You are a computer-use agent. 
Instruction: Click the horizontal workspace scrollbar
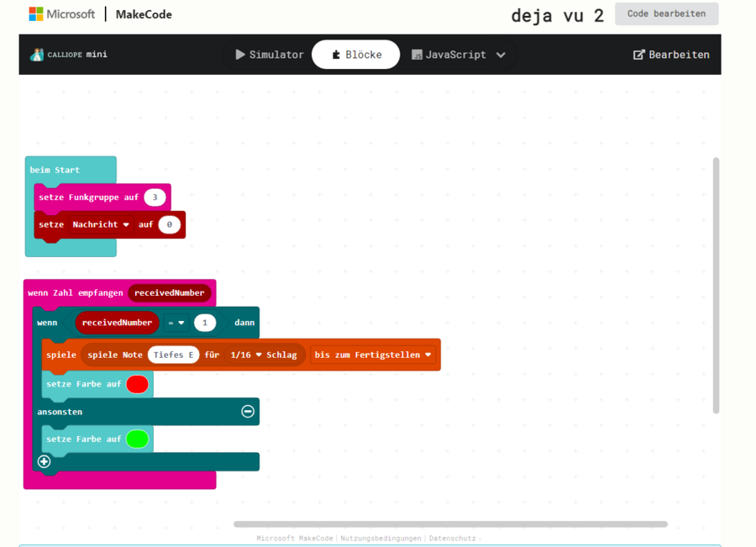coord(450,523)
